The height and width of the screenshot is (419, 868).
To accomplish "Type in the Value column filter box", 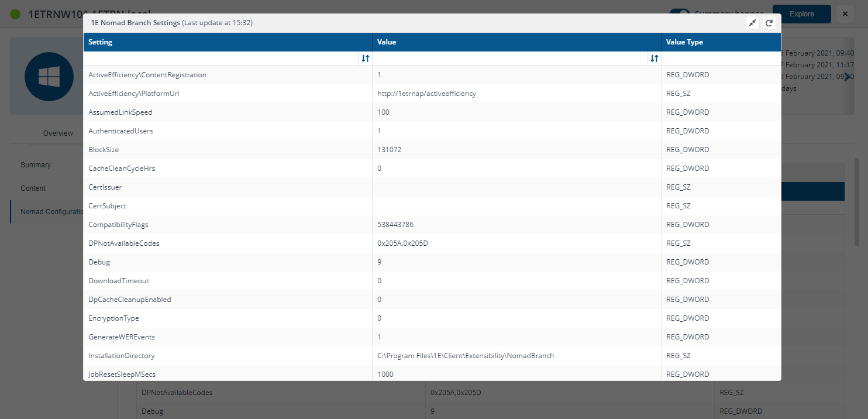I will [509, 59].
